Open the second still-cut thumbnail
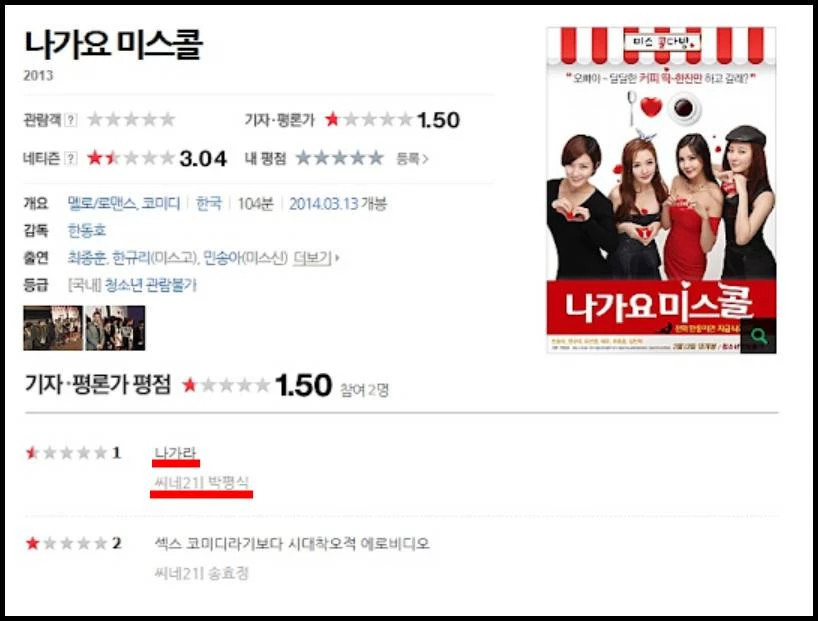The width and height of the screenshot is (818, 621). coord(115,328)
